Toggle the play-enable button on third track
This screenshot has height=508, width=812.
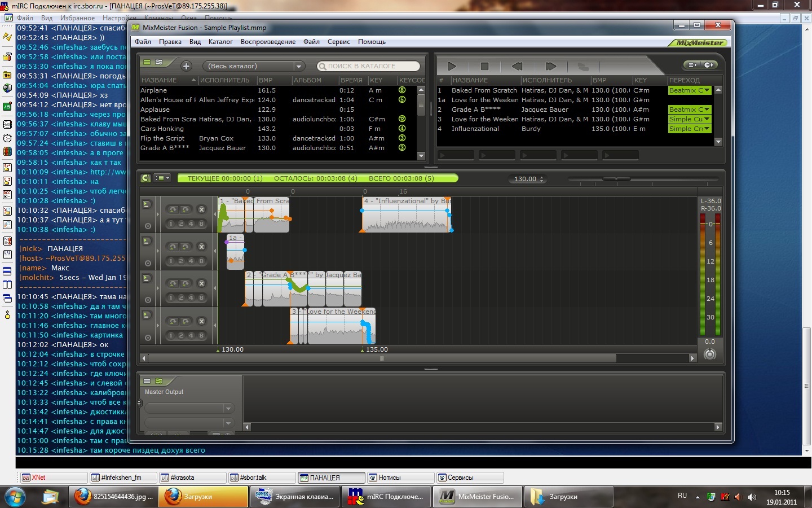(146, 278)
